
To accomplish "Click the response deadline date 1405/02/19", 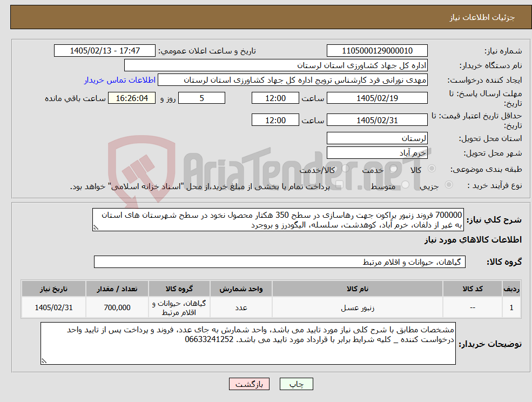I will click(377, 98).
